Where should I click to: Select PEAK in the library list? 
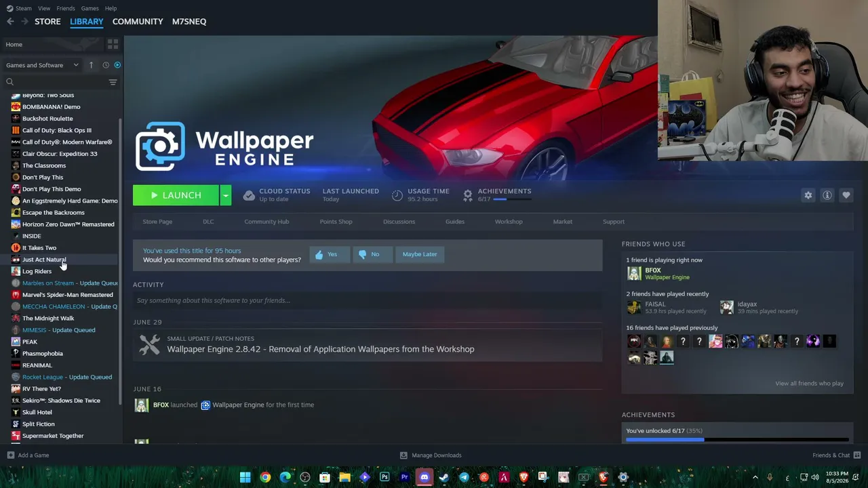pyautogui.click(x=30, y=342)
